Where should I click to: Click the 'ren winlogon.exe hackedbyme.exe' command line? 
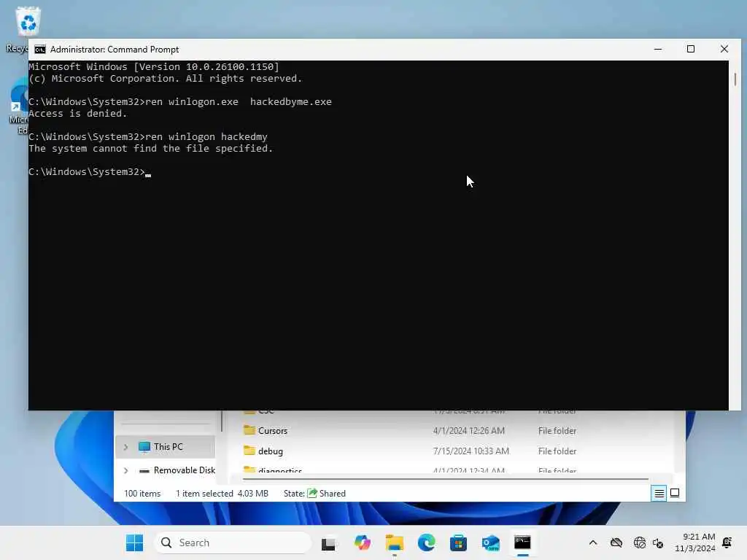point(180,102)
